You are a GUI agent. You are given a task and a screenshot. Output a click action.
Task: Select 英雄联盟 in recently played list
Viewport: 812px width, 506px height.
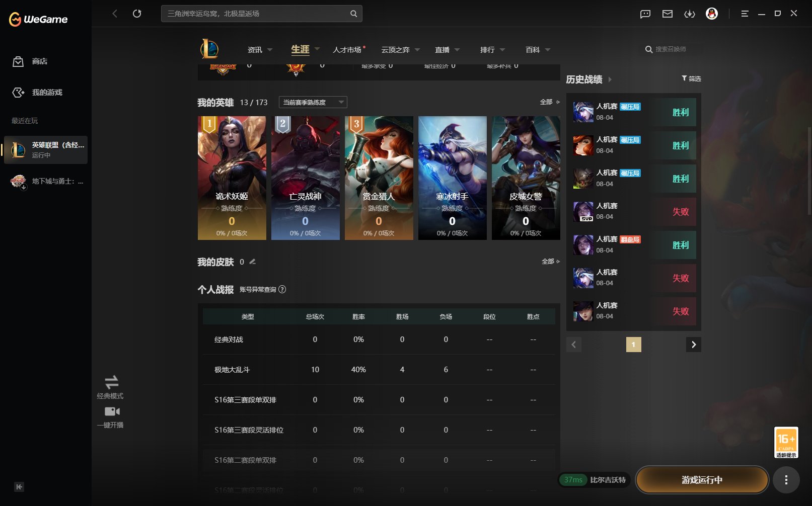(46, 150)
